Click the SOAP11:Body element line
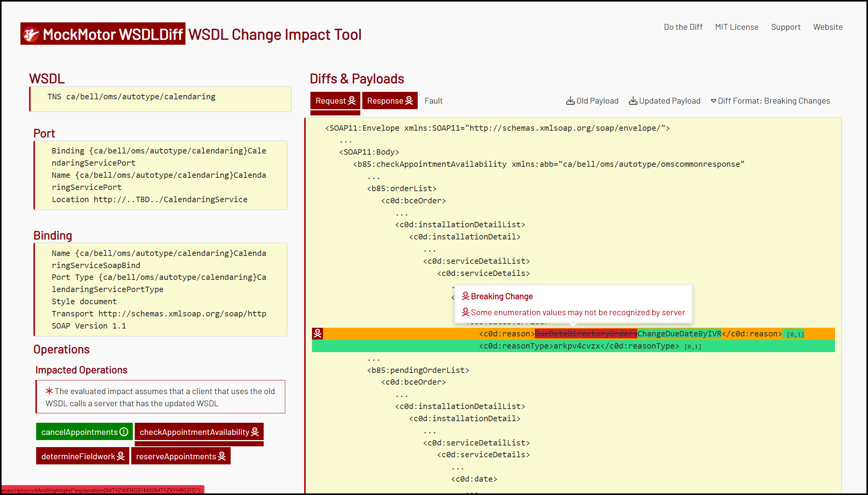 click(x=369, y=152)
